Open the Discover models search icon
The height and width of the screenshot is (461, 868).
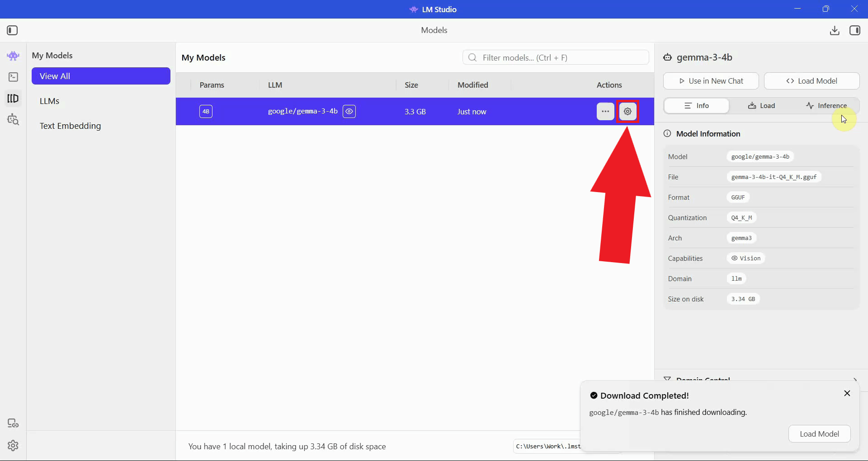coord(13,120)
